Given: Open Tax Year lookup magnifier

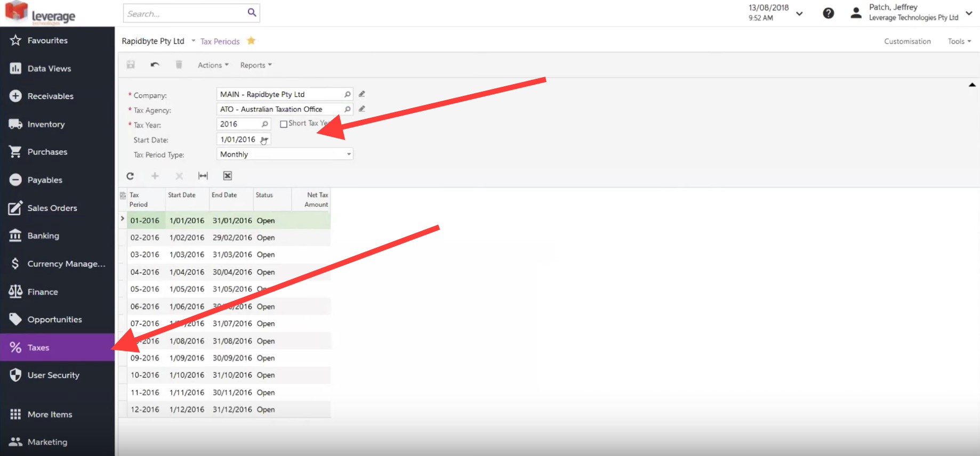Looking at the screenshot, I should tap(264, 124).
